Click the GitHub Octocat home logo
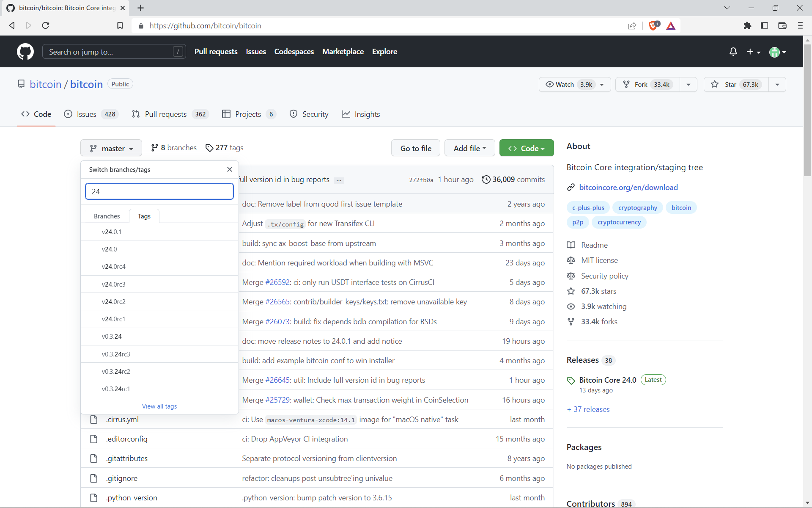 (25, 52)
